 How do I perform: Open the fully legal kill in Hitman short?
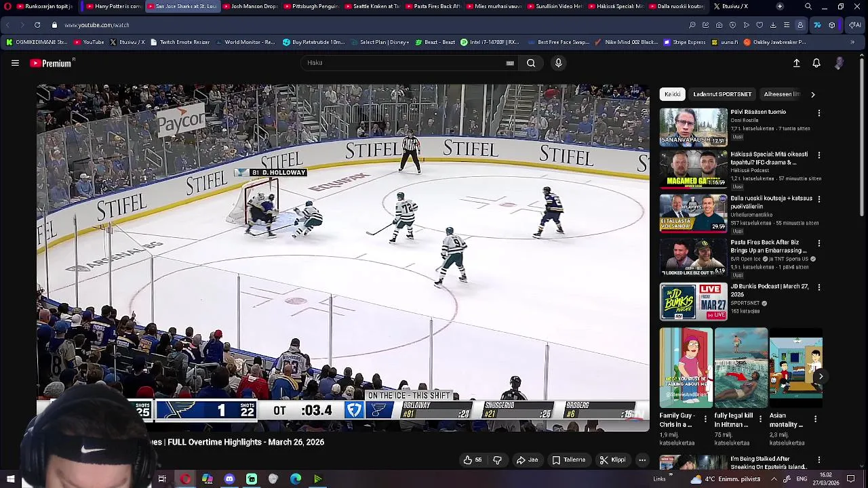click(x=741, y=368)
